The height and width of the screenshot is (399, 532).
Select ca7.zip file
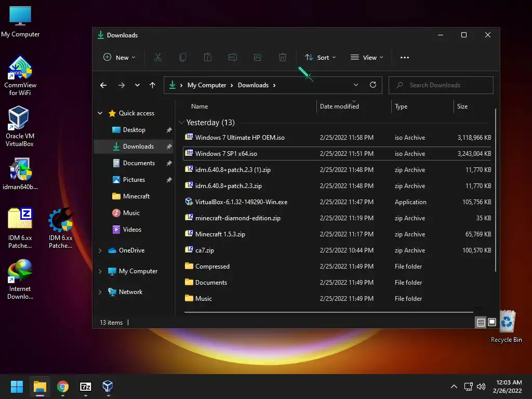tap(338, 250)
